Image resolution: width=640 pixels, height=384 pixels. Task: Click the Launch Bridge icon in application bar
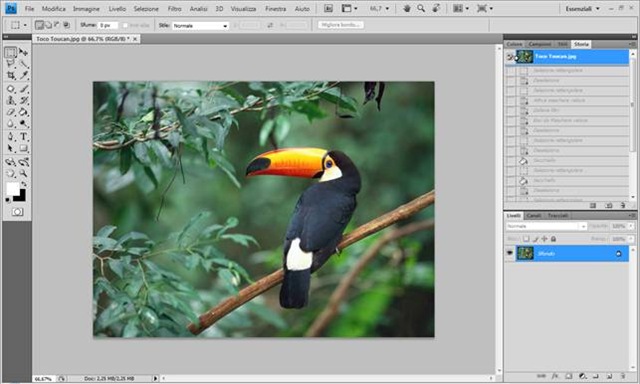tap(328, 8)
